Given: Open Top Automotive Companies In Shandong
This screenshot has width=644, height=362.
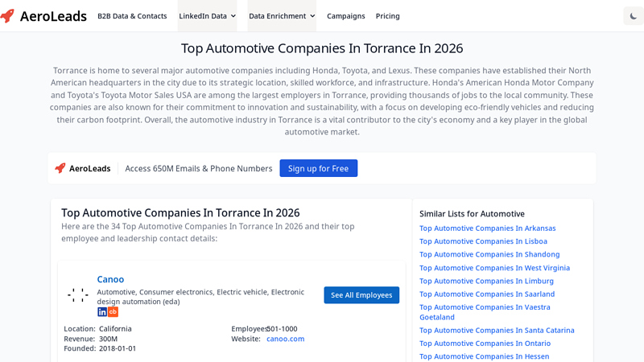Looking at the screenshot, I should click(489, 254).
